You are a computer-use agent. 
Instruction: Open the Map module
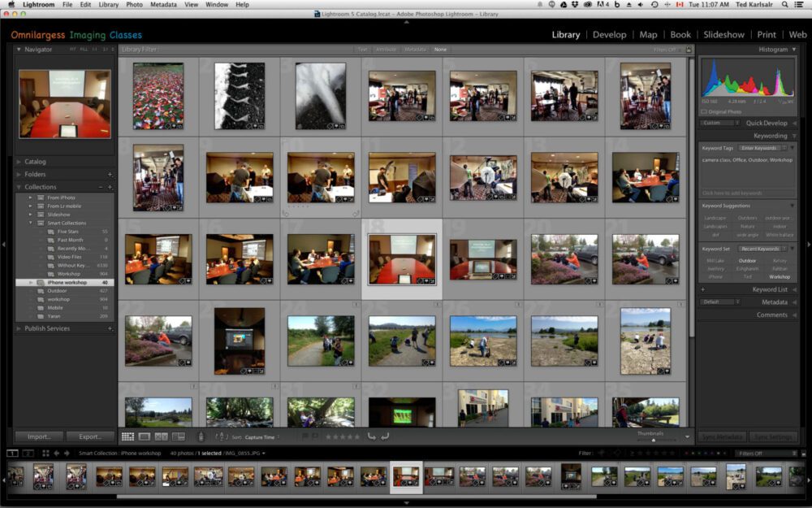[x=648, y=35]
